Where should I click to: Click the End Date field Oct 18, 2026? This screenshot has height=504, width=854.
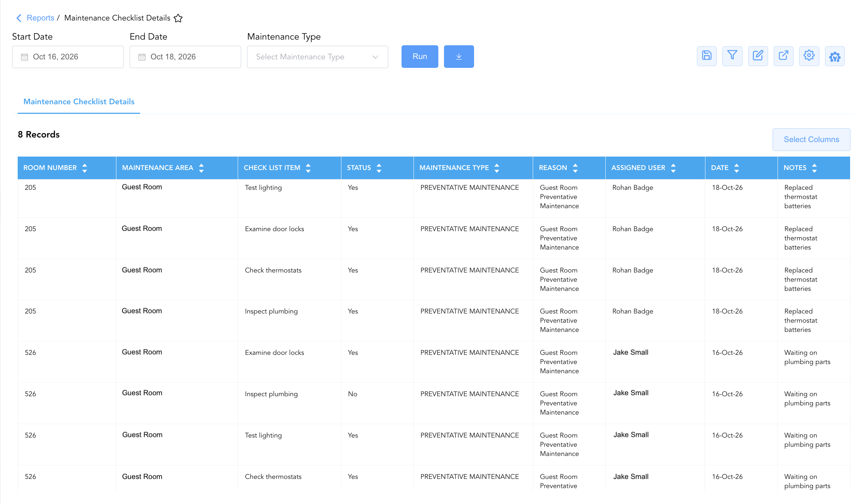(185, 57)
